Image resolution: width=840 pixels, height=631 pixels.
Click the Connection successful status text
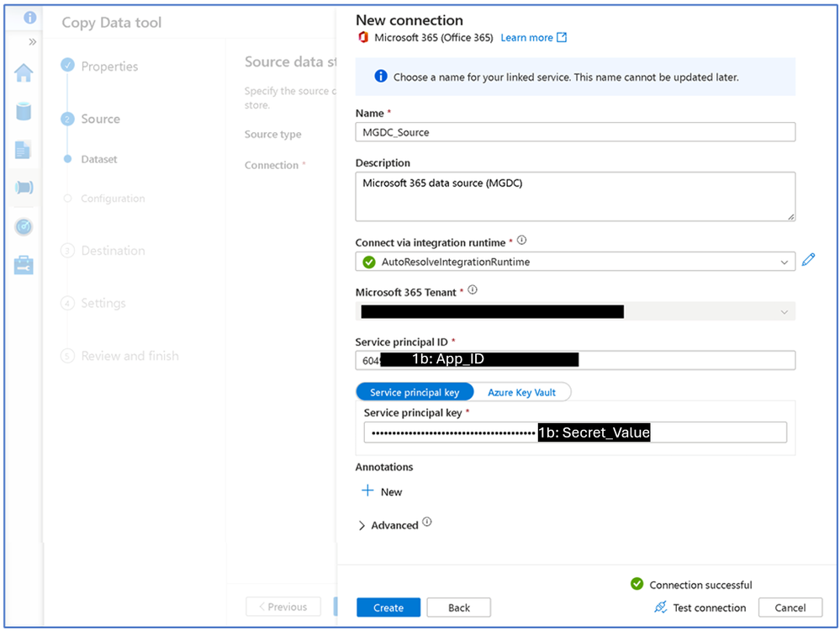click(700, 585)
